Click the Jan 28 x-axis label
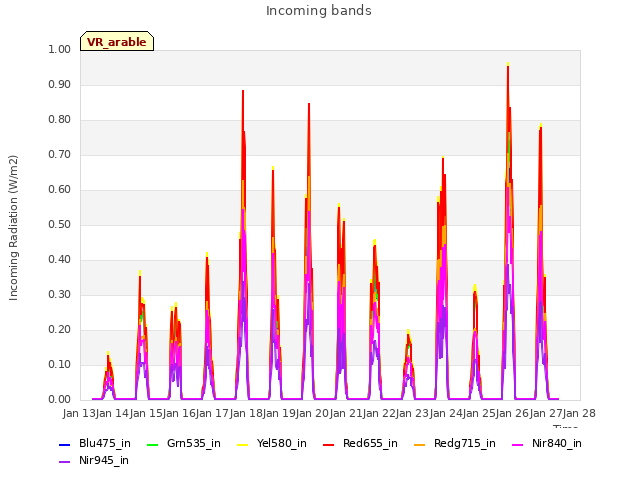The image size is (640, 480). pos(579,413)
